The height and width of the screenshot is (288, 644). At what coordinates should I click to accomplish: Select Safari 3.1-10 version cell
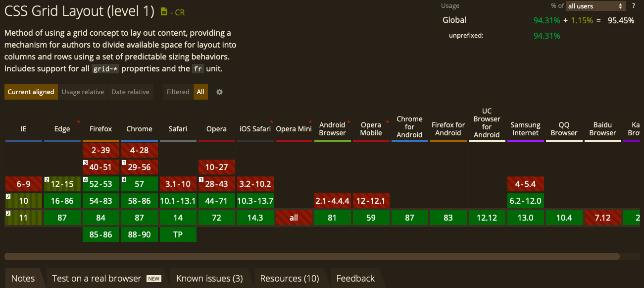click(x=178, y=184)
